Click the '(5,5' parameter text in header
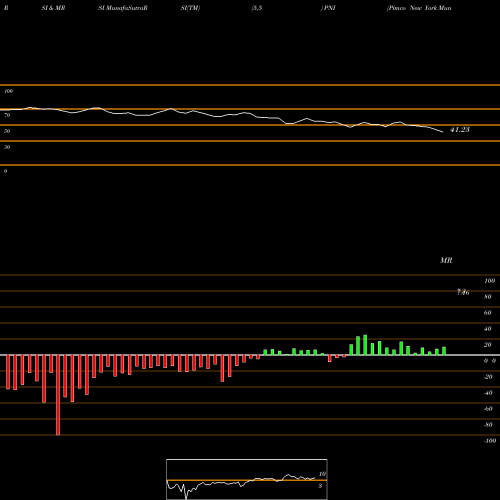 (257, 8)
